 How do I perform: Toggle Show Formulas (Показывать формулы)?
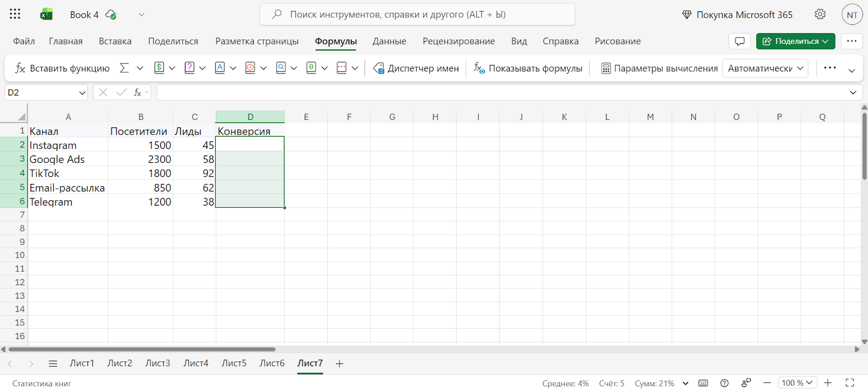528,68
